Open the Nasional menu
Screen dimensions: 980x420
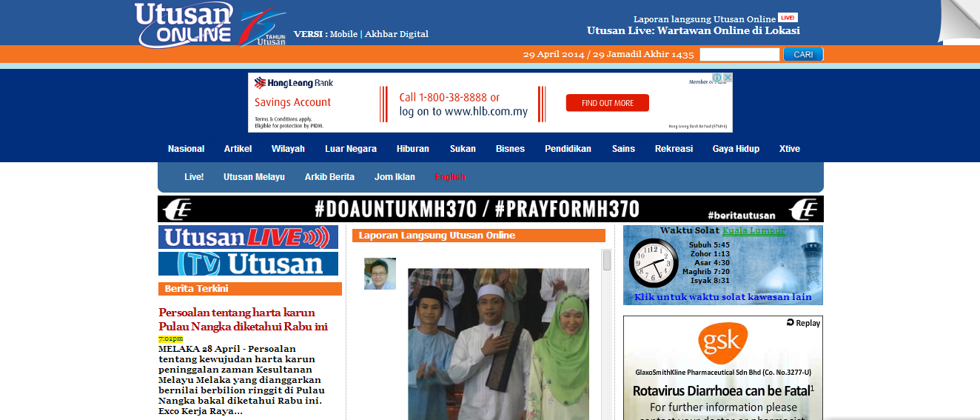pos(186,149)
